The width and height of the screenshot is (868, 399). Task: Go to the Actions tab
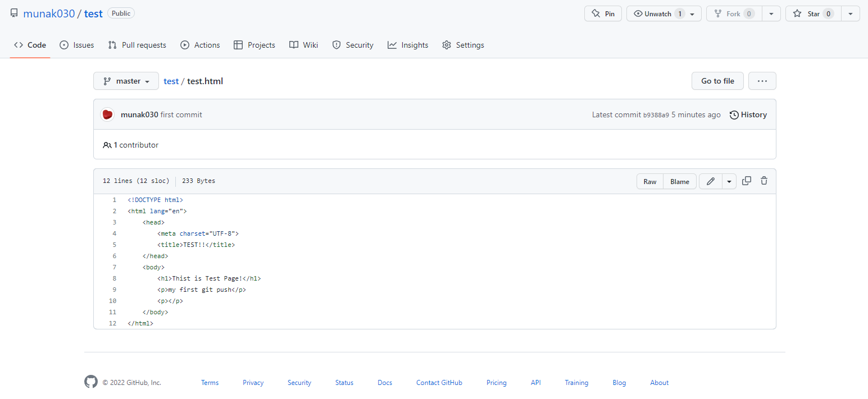pos(200,45)
